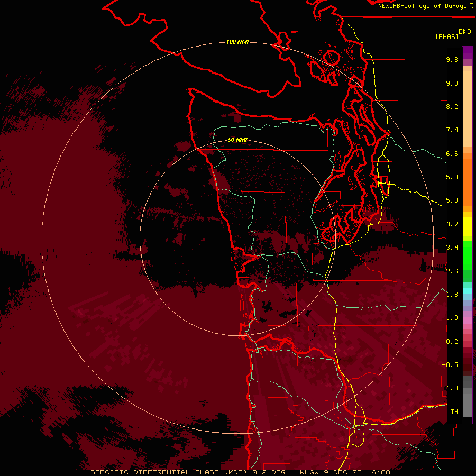476x476 pixels.
Task: Click the 1.8 scale value
Action: (452, 295)
